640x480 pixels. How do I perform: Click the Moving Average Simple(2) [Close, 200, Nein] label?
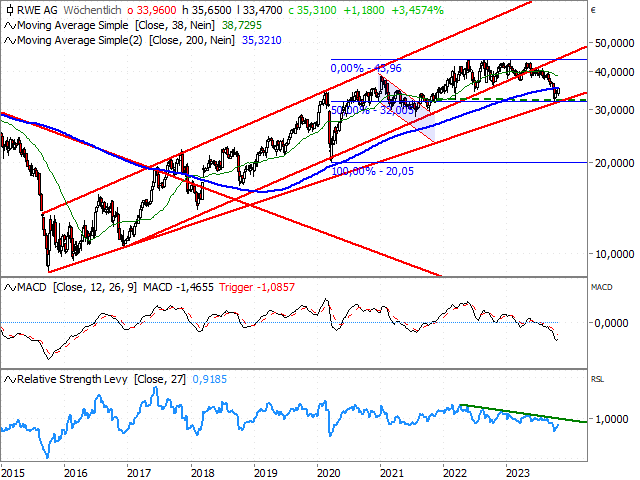coord(126,40)
